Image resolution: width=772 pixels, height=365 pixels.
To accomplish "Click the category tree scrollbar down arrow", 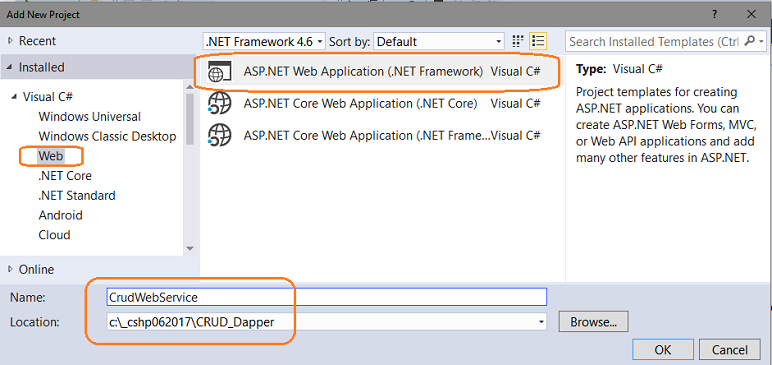I will (190, 249).
